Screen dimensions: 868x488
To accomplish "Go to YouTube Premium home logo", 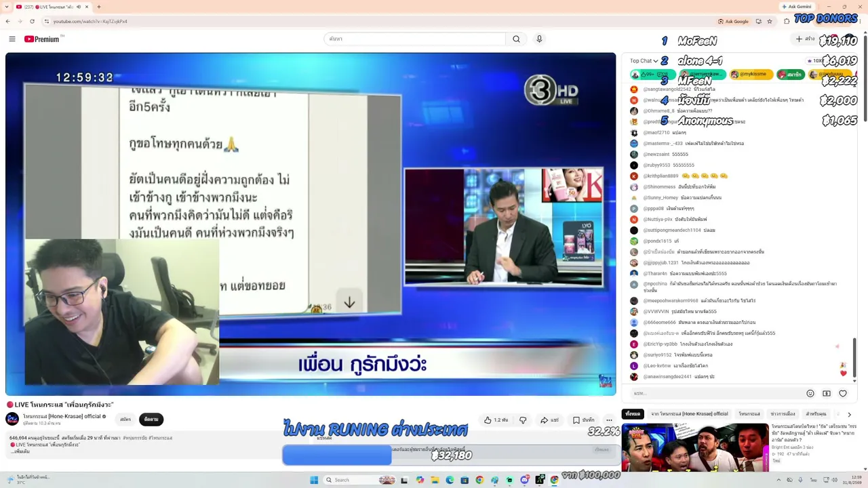I will coord(42,39).
